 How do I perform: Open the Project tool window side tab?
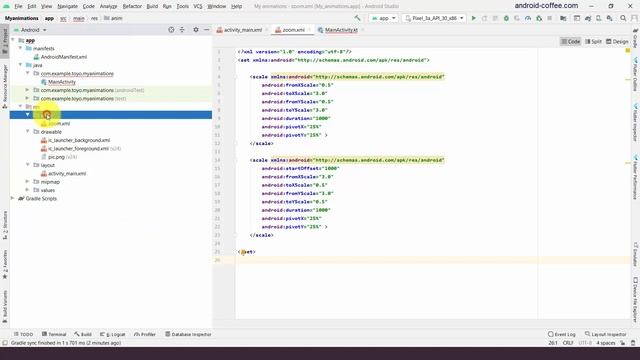click(5, 42)
